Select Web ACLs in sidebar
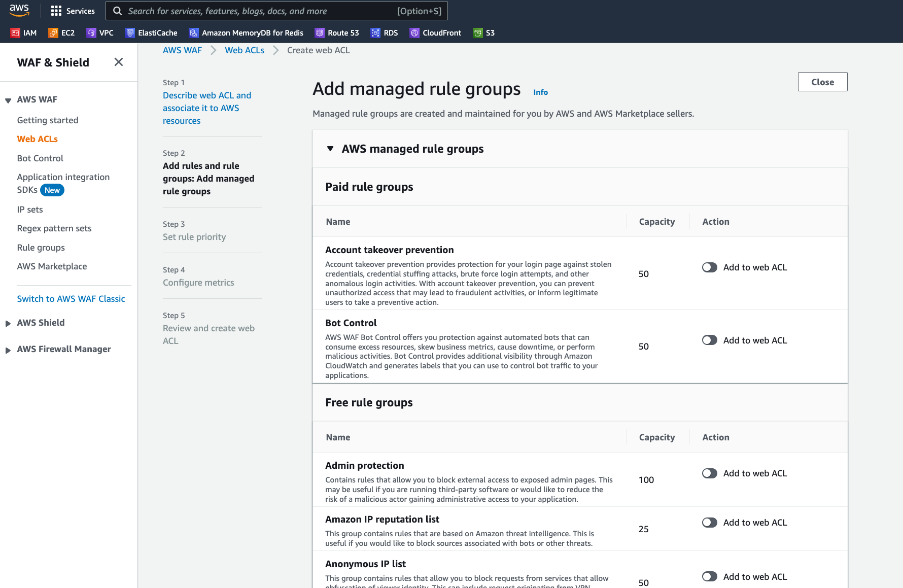This screenshot has width=903, height=588. (38, 139)
